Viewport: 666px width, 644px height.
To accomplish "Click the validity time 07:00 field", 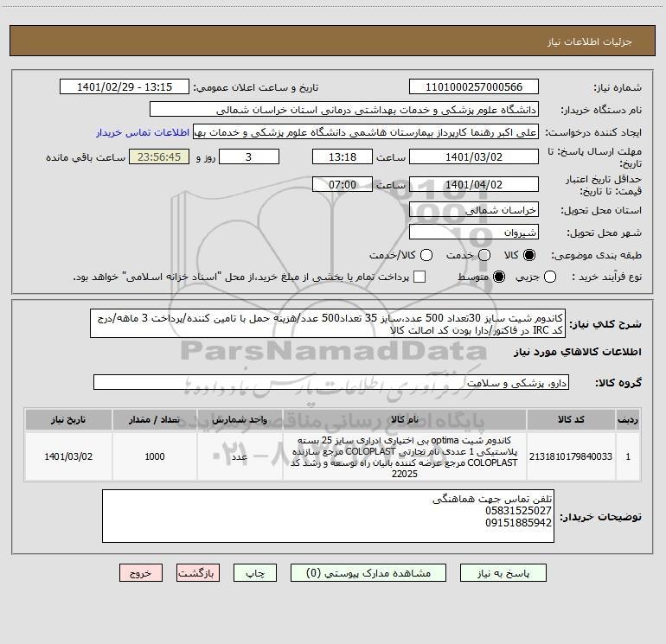I will tap(343, 184).
